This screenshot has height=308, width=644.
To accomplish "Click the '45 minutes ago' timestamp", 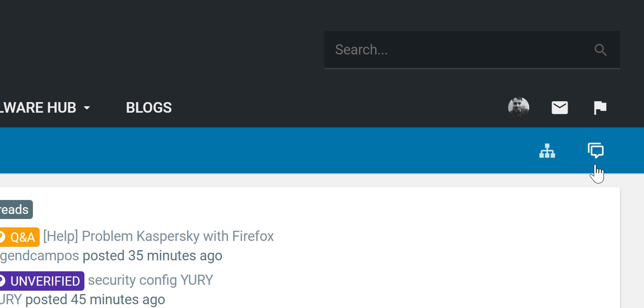I will point(118,300).
